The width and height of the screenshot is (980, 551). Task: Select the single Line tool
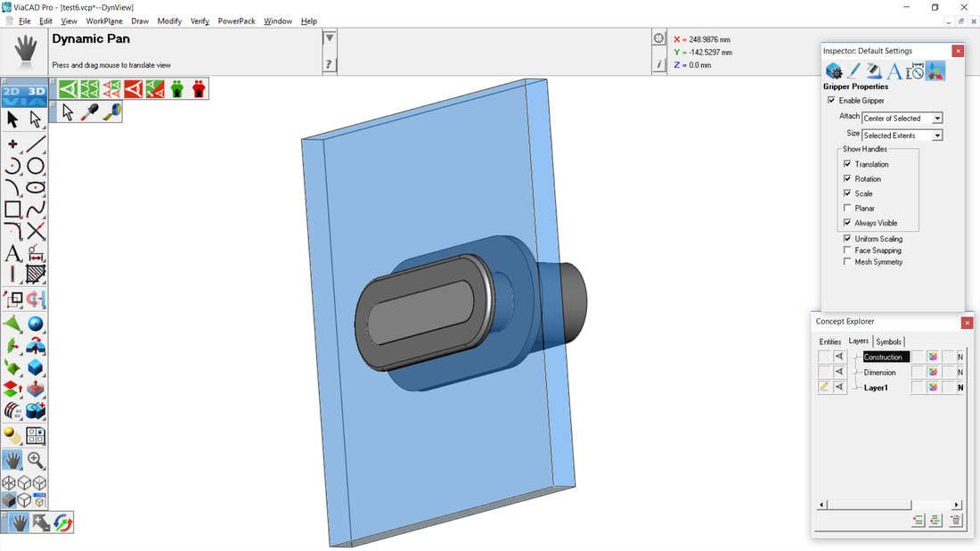point(36,144)
